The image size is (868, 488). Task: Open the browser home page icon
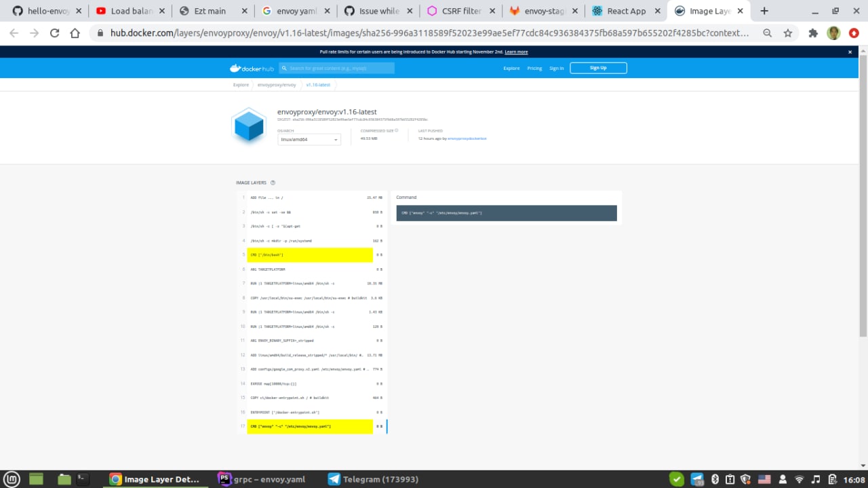pyautogui.click(x=75, y=33)
